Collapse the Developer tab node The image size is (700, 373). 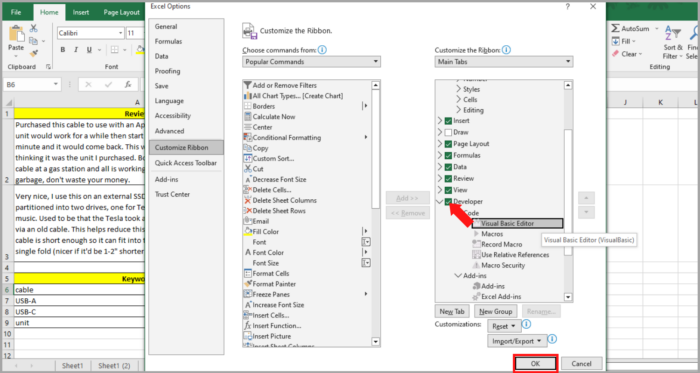[439, 202]
